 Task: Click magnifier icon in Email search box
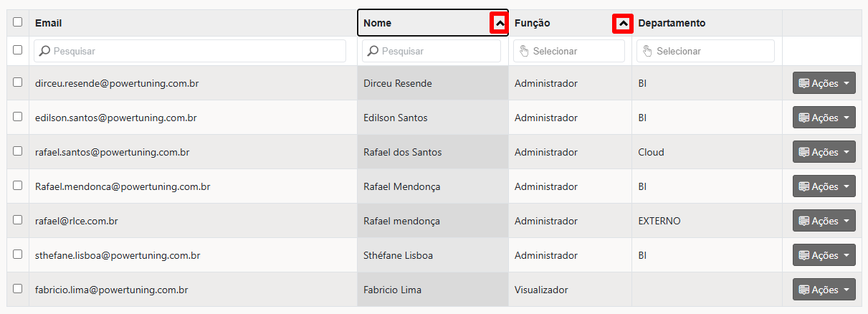[x=44, y=52]
